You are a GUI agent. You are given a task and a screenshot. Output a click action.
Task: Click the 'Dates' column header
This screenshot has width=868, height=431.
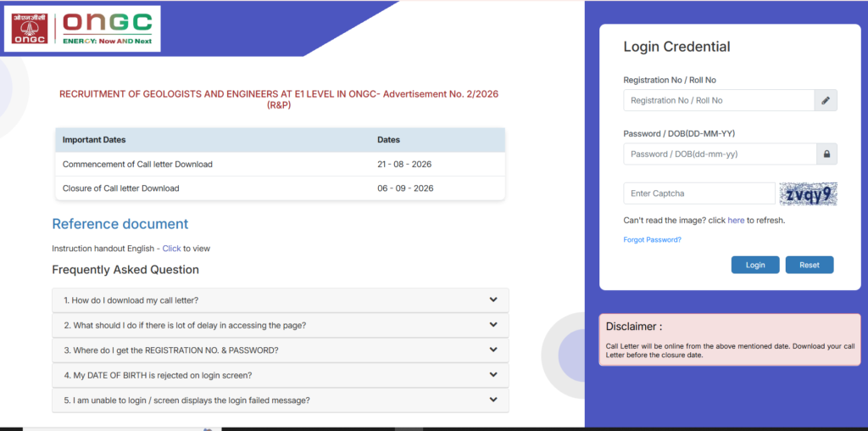tap(388, 140)
